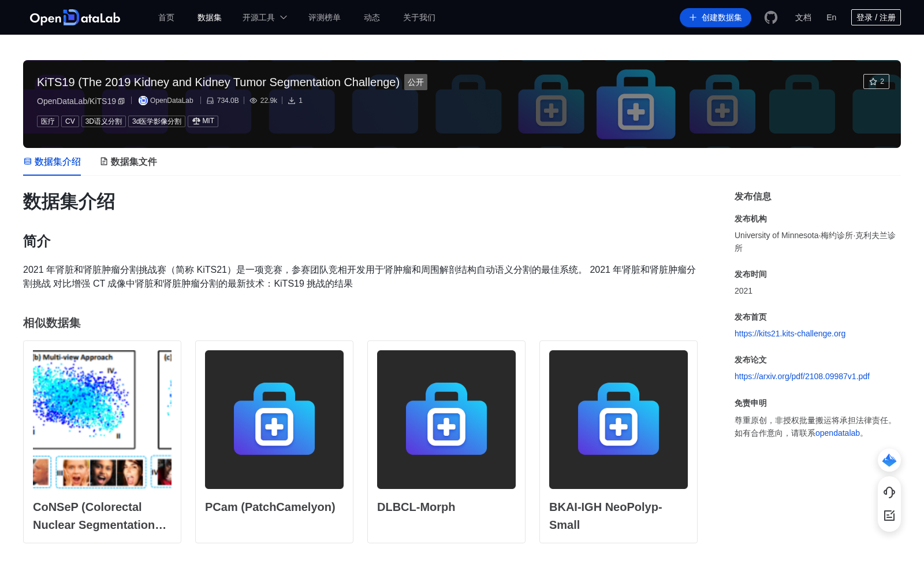Open the 动态 nav item
Viewport: 924px width, 578px height.
coord(372,17)
